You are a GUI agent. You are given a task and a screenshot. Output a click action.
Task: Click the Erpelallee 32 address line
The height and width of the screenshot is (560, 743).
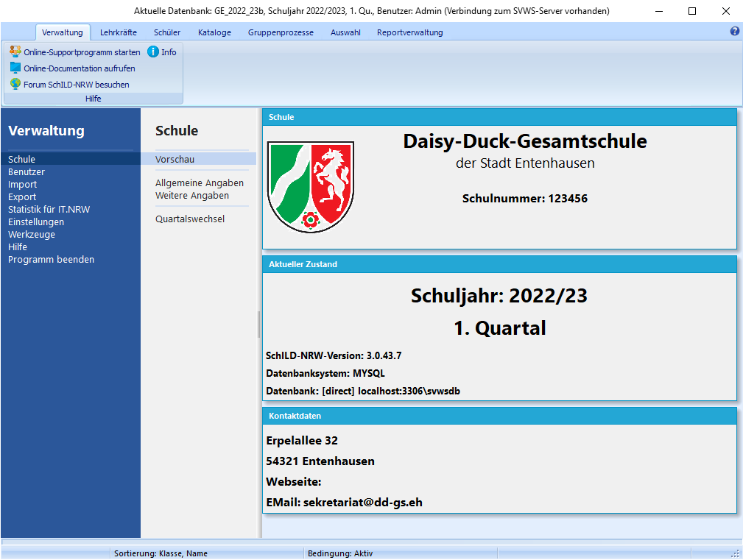(x=302, y=440)
